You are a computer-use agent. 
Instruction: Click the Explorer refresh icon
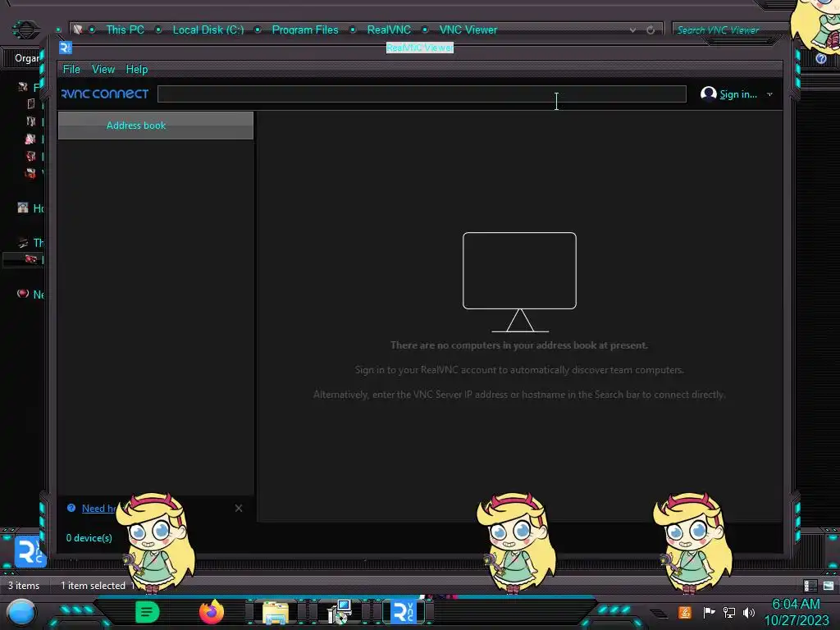(651, 30)
